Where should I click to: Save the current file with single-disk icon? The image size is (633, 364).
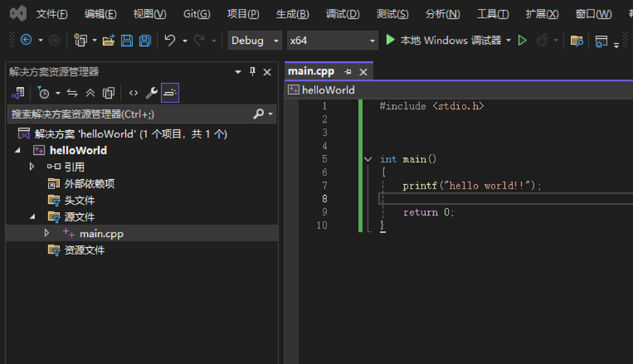(x=127, y=40)
